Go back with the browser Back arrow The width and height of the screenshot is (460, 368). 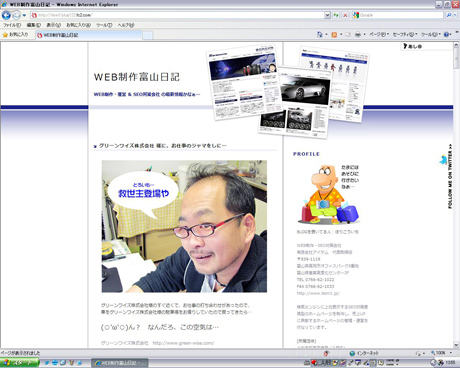[x=6, y=15]
